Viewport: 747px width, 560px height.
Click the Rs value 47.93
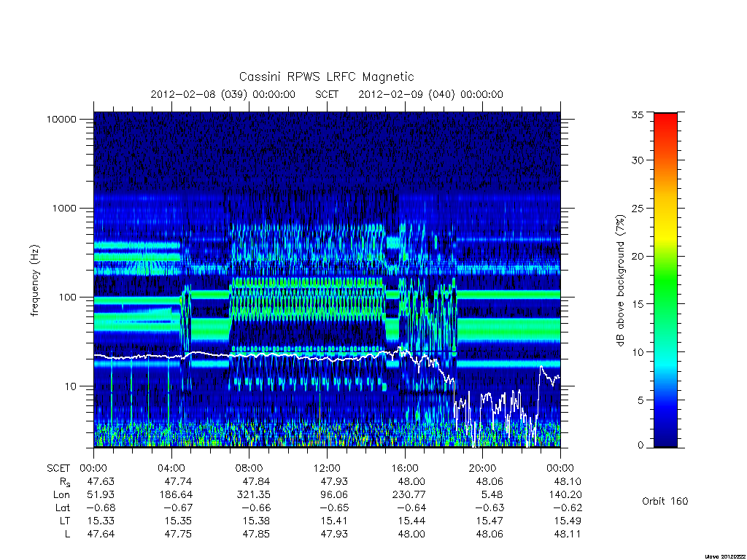pos(334,481)
